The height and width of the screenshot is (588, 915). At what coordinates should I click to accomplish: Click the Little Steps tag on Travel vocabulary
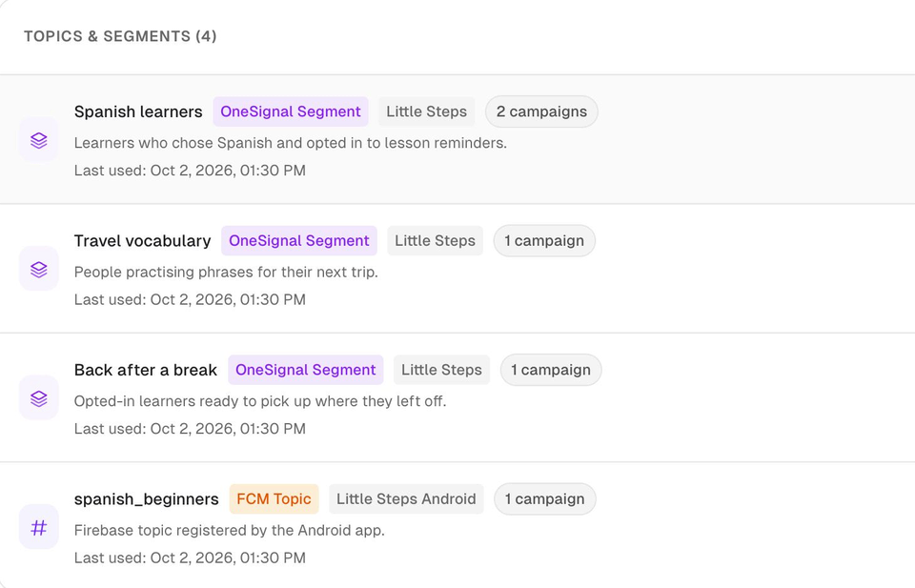435,241
